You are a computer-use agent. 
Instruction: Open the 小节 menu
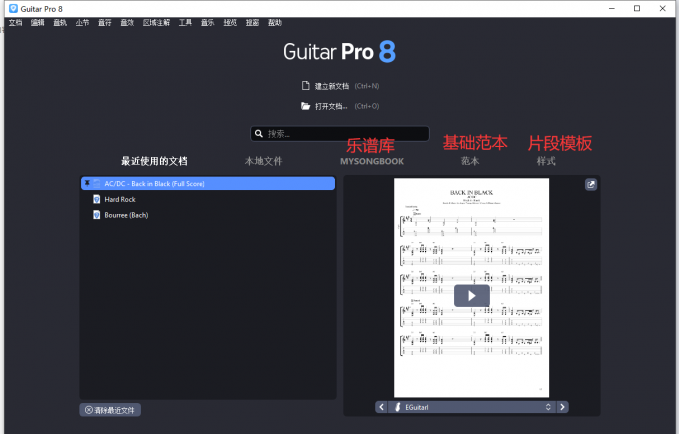coord(82,23)
